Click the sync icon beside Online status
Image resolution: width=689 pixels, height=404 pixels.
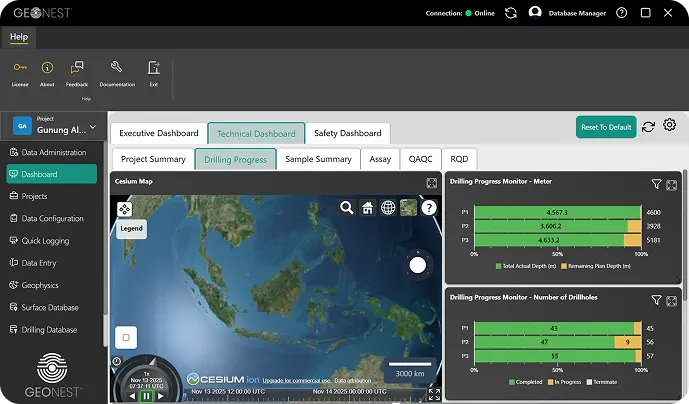click(511, 13)
